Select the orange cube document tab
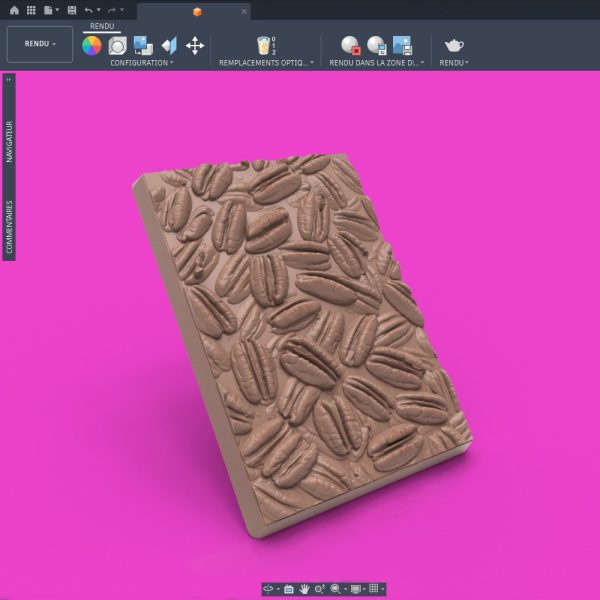This screenshot has width=600, height=600. (197, 12)
